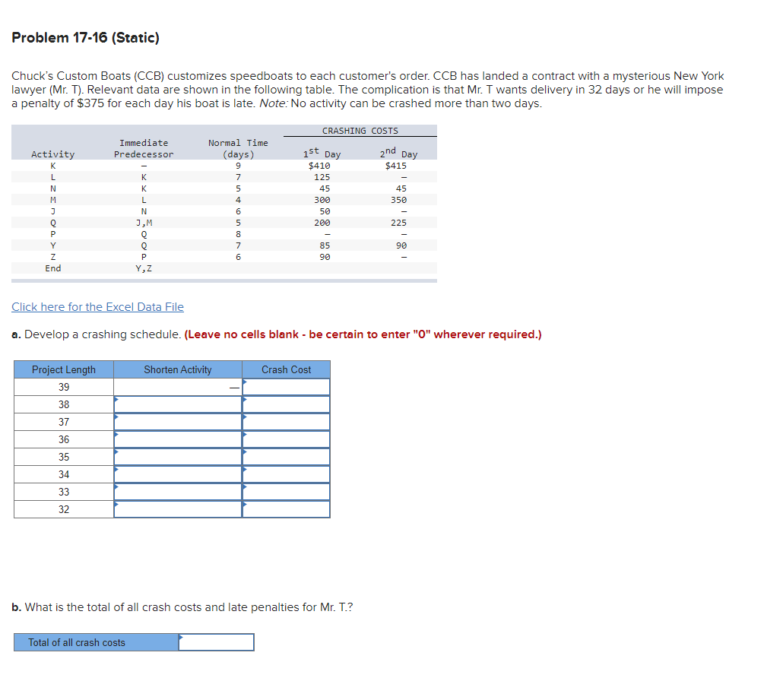This screenshot has width=783, height=700.
Task: Click Crash Cost cell for project length 34
Action: click(286, 474)
